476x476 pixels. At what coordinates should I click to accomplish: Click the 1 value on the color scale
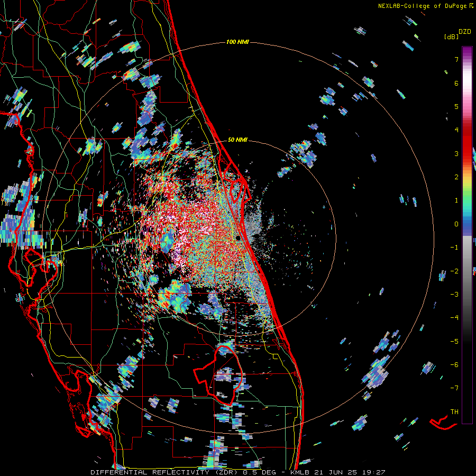[x=456, y=200]
